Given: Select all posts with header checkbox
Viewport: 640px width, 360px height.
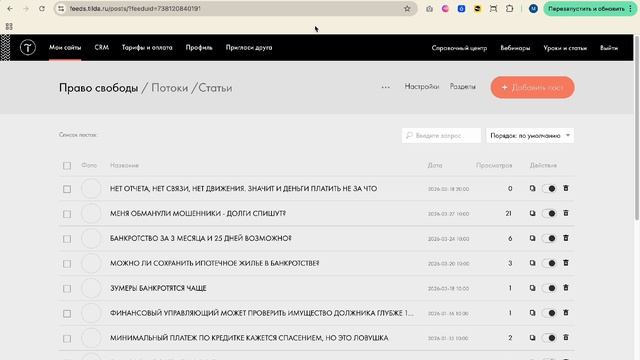Looking at the screenshot, I should click(67, 166).
